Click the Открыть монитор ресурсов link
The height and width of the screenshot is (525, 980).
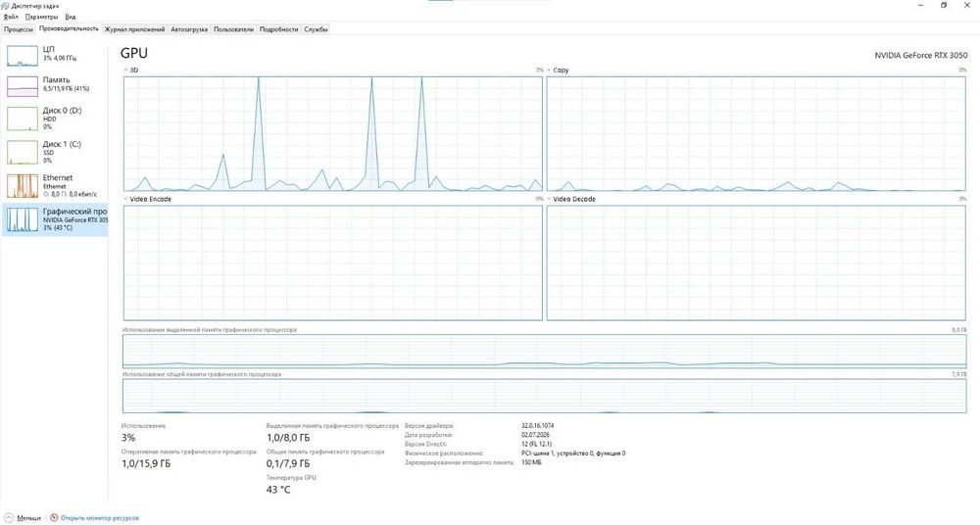pos(99,518)
